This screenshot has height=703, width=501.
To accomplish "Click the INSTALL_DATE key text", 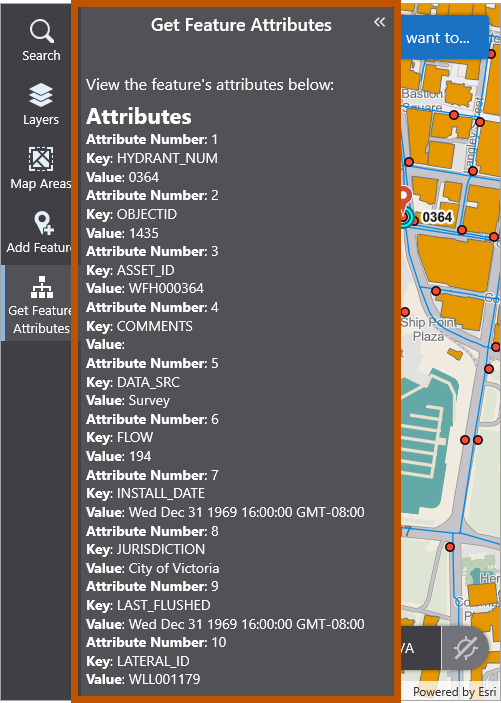I will pos(161,494).
